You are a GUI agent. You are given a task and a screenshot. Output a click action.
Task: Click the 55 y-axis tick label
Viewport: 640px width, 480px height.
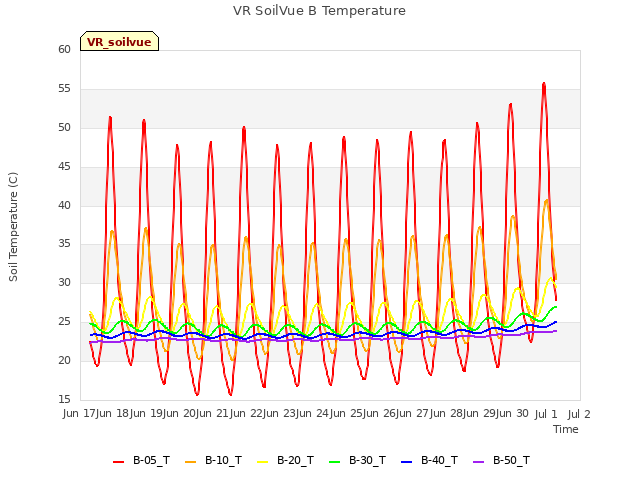tap(64, 89)
